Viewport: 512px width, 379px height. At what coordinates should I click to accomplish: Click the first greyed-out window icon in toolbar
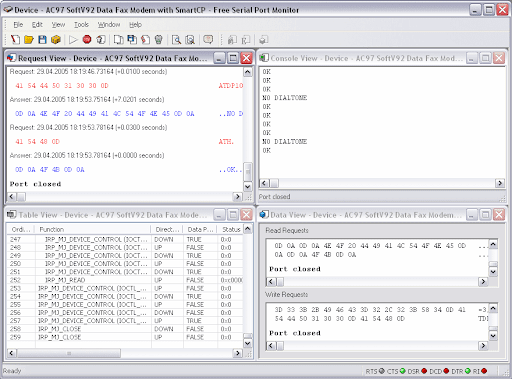pyautogui.click(x=232, y=40)
